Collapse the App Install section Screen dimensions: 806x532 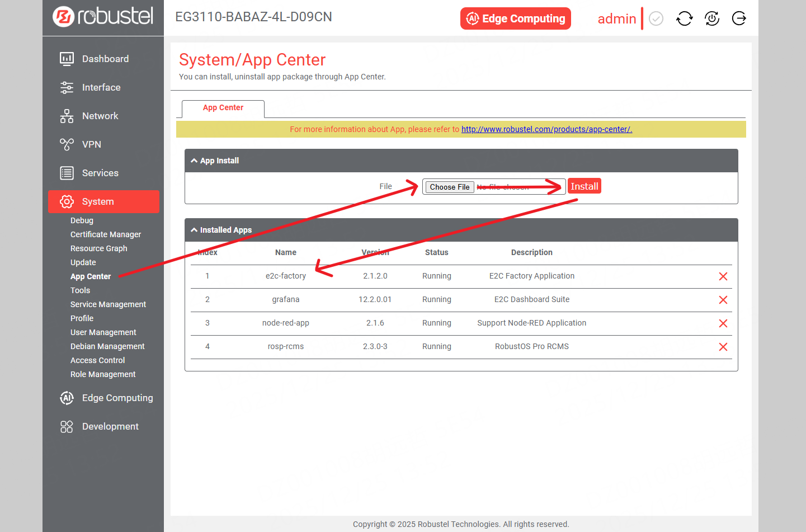coord(194,161)
